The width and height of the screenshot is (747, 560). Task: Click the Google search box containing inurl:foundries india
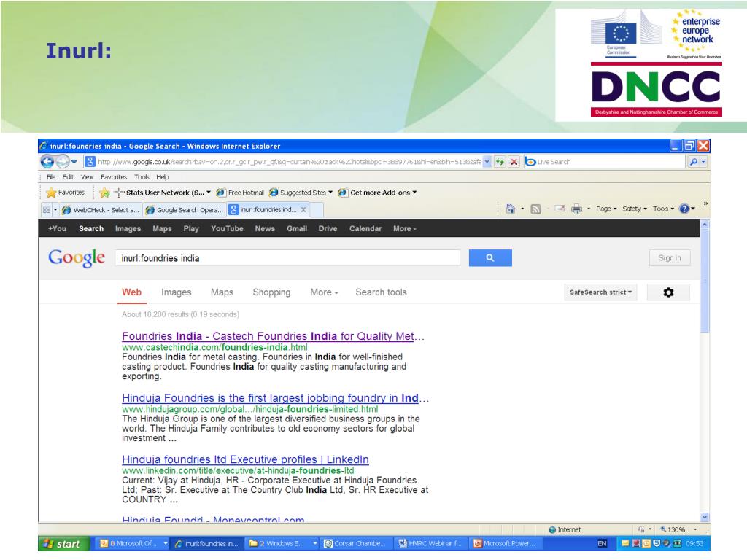coord(287,258)
